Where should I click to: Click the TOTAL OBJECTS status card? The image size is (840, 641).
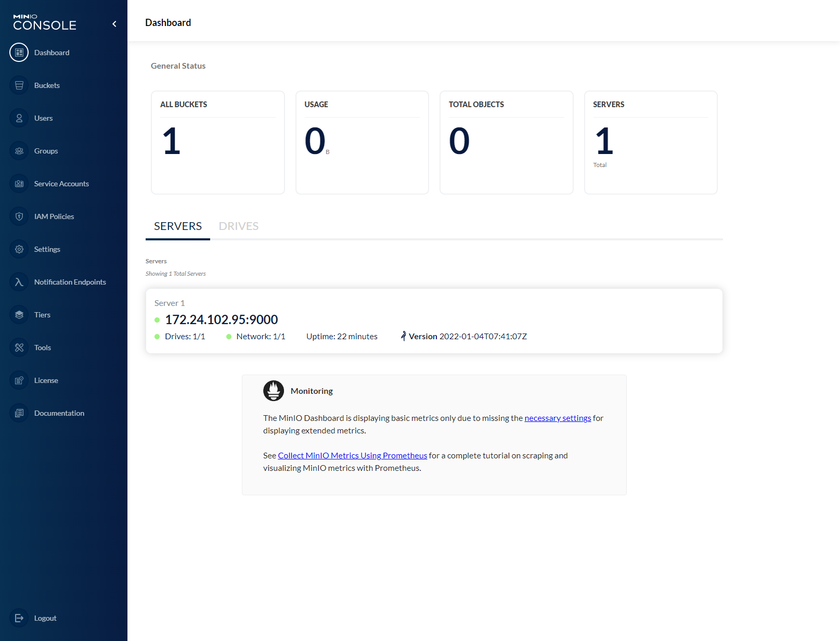pyautogui.click(x=507, y=143)
